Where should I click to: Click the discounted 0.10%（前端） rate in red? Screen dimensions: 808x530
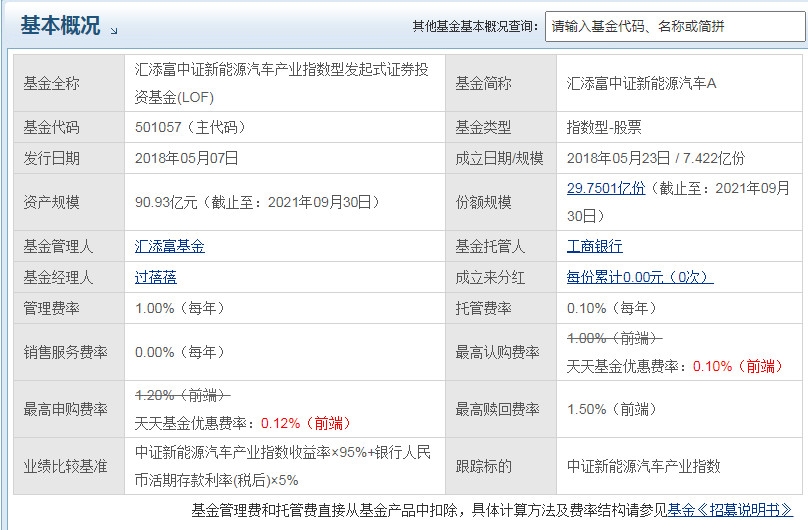coord(737,366)
